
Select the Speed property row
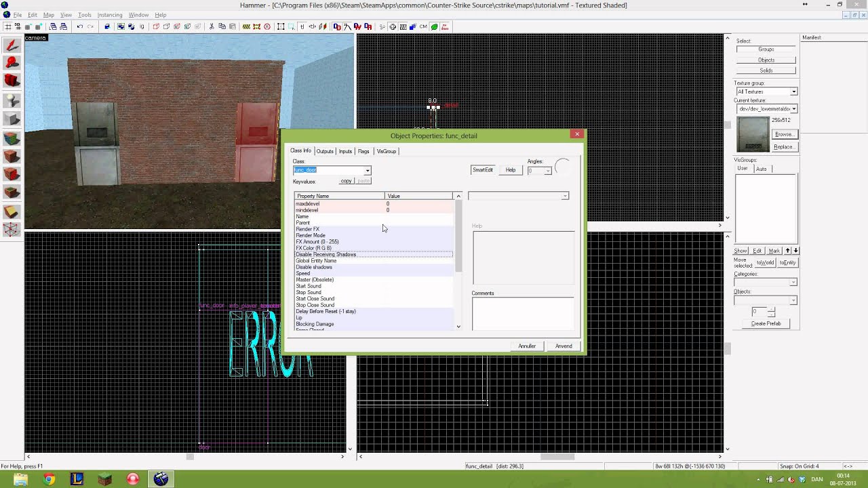pos(374,273)
